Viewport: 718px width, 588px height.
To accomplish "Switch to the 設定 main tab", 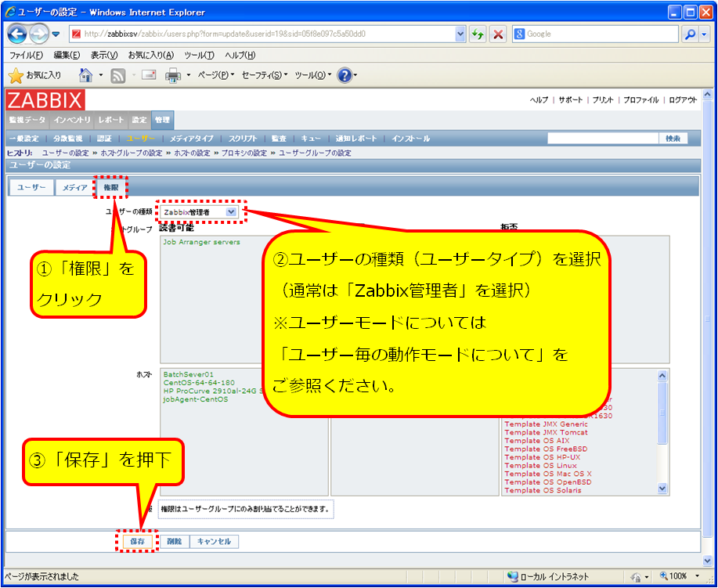I will (139, 120).
